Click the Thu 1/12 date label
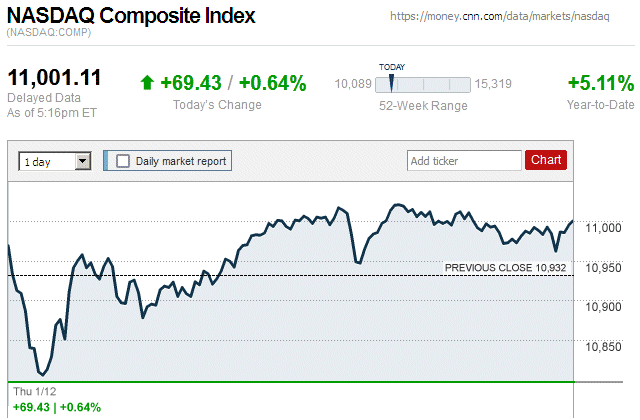The image size is (640, 420). pyautogui.click(x=34, y=390)
